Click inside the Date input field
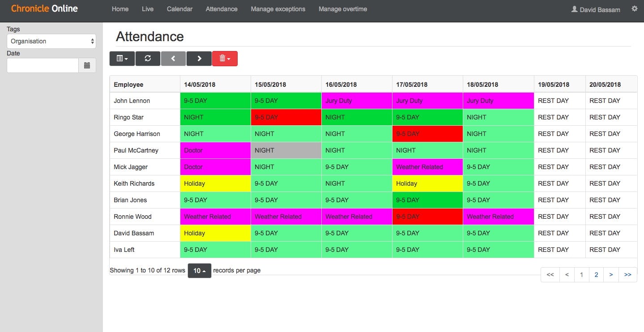The image size is (644, 332). coord(42,65)
